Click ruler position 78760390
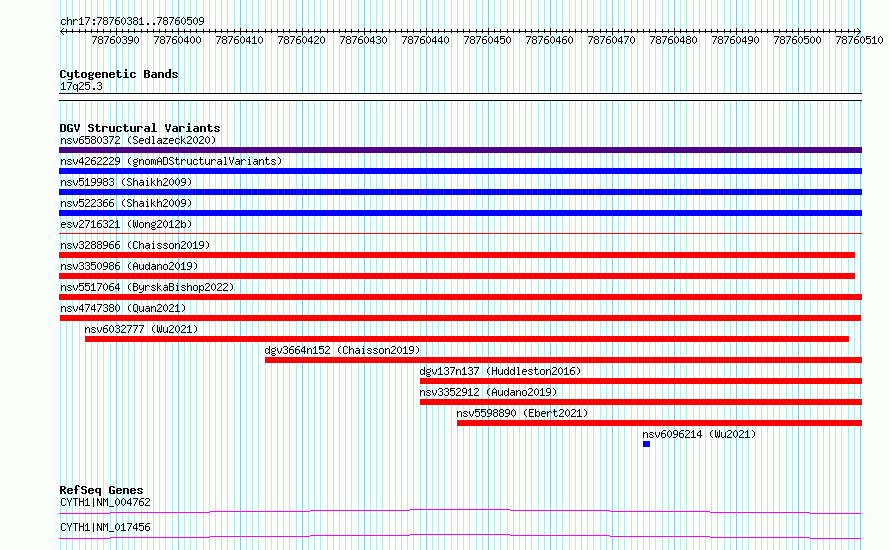 [x=115, y=40]
